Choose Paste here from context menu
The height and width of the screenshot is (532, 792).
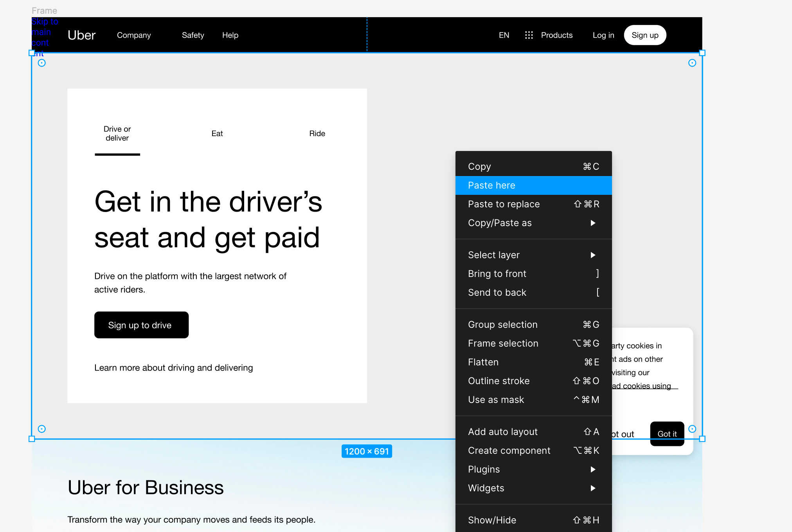pos(534,185)
